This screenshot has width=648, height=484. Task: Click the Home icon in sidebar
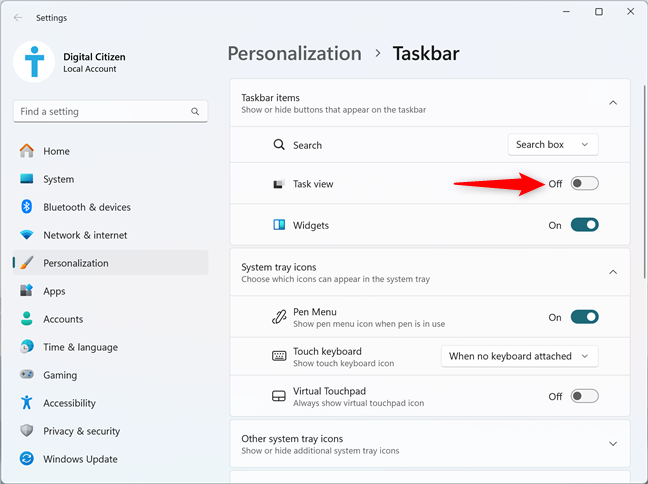point(27,151)
